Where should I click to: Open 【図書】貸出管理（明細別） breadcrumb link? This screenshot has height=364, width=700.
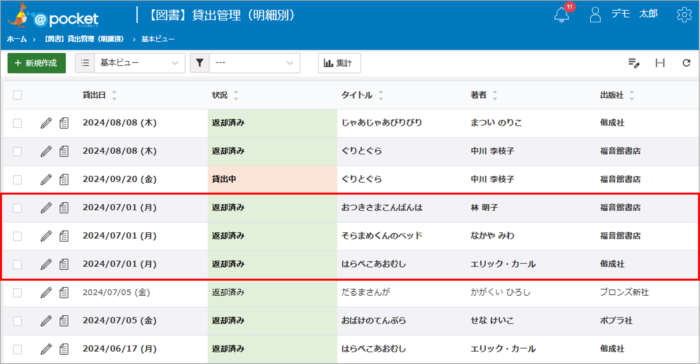point(84,39)
